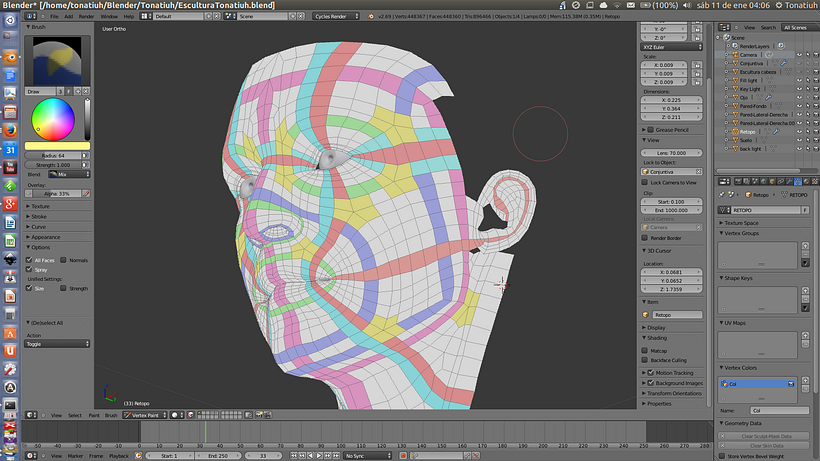Click the screen layout browse icon beside Default
The height and width of the screenshot is (461, 820).
point(145,16)
